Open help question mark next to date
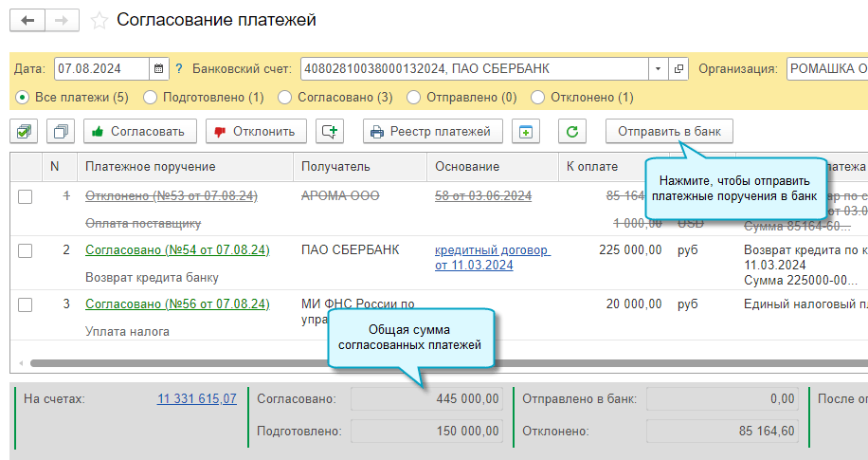Image resolution: width=868 pixels, height=460 pixels. click(x=179, y=68)
